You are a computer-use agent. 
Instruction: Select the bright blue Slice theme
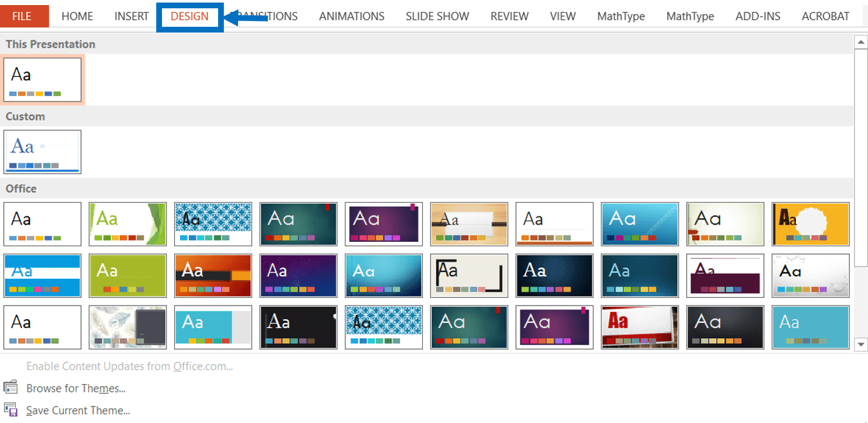coord(640,224)
